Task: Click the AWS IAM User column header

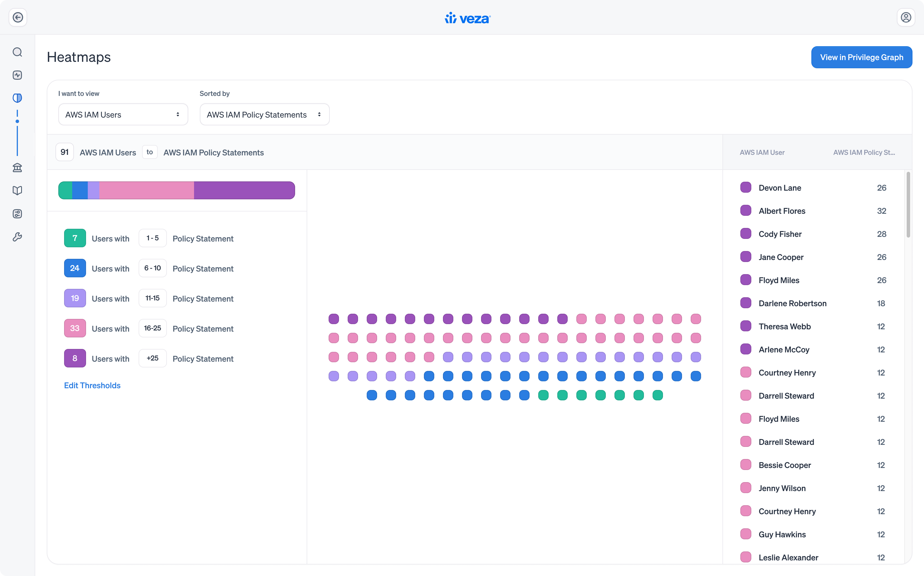Action: [x=762, y=153]
